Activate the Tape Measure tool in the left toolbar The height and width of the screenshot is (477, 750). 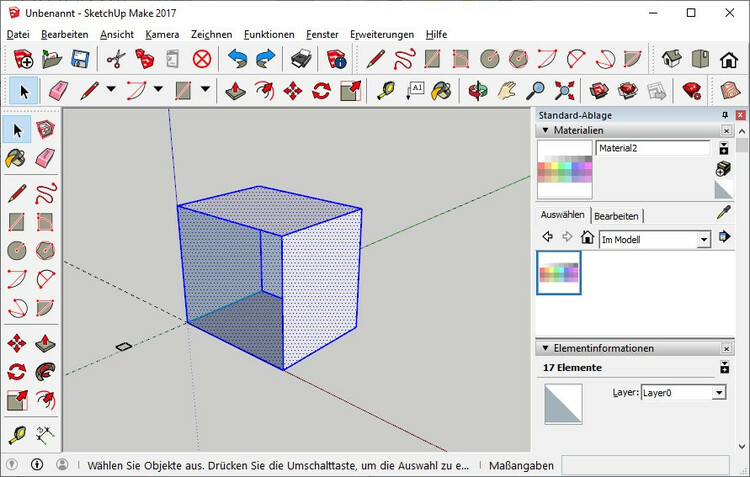click(16, 435)
